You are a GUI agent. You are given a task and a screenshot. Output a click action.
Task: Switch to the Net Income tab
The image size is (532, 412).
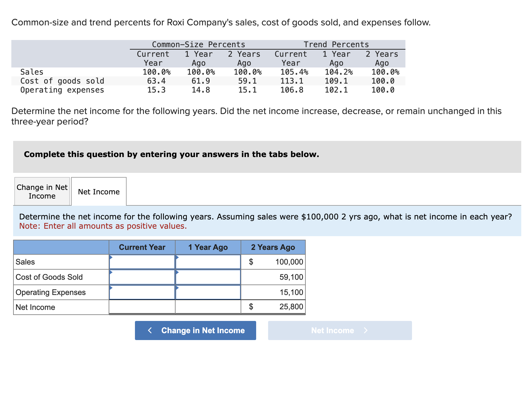[x=99, y=192]
